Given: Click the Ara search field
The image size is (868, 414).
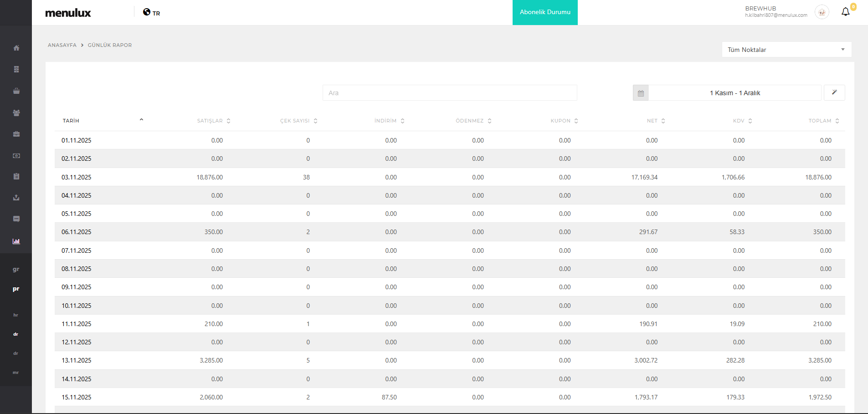Looking at the screenshot, I should [x=449, y=93].
